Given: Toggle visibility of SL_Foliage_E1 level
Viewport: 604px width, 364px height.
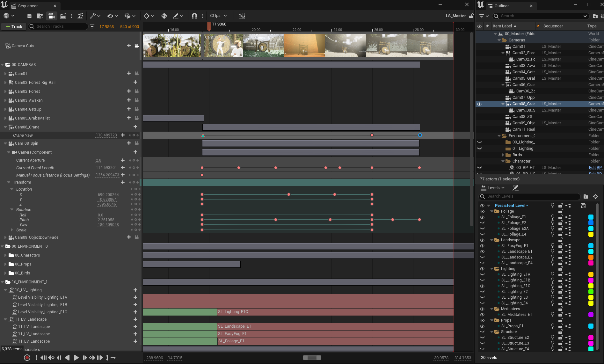Looking at the screenshot, I should pos(482,217).
